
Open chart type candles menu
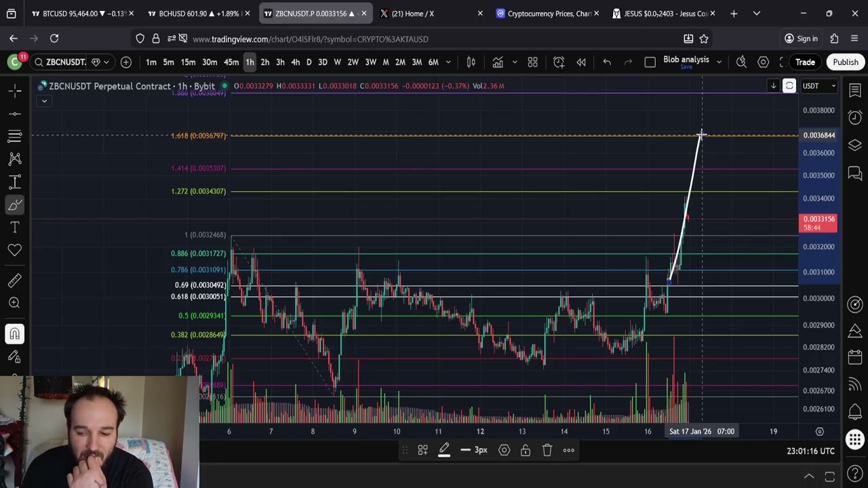tap(471, 62)
